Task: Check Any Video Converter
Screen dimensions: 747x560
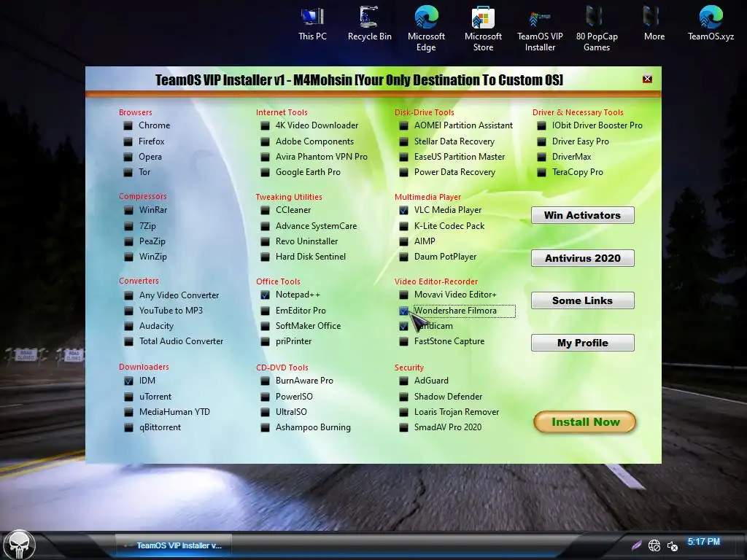Action: click(128, 296)
